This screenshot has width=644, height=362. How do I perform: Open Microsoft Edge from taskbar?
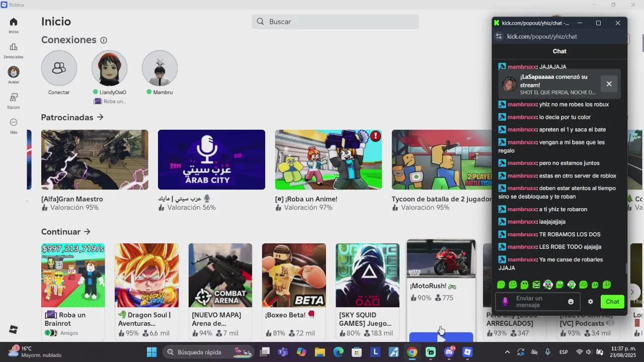pyautogui.click(x=338, y=352)
